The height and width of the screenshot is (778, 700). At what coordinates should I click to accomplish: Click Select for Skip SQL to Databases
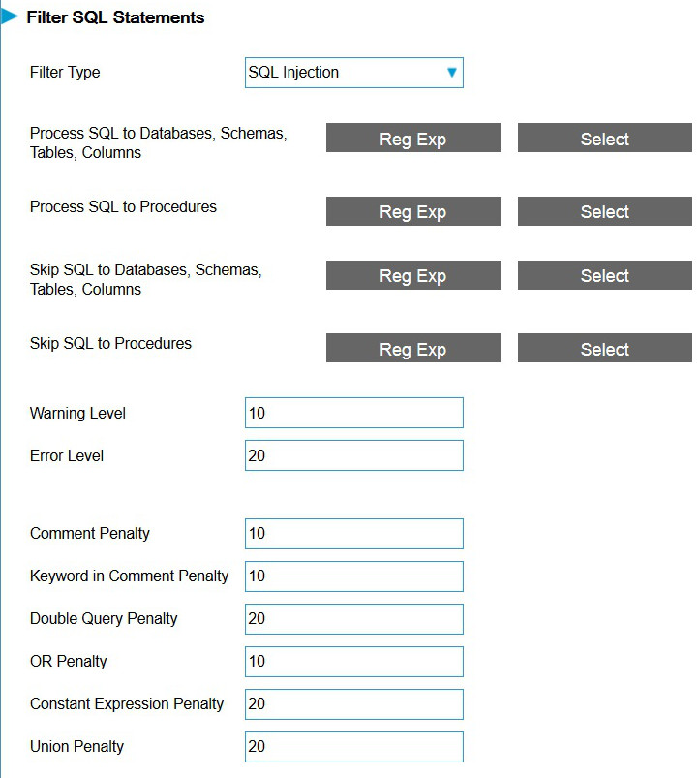pyautogui.click(x=604, y=275)
